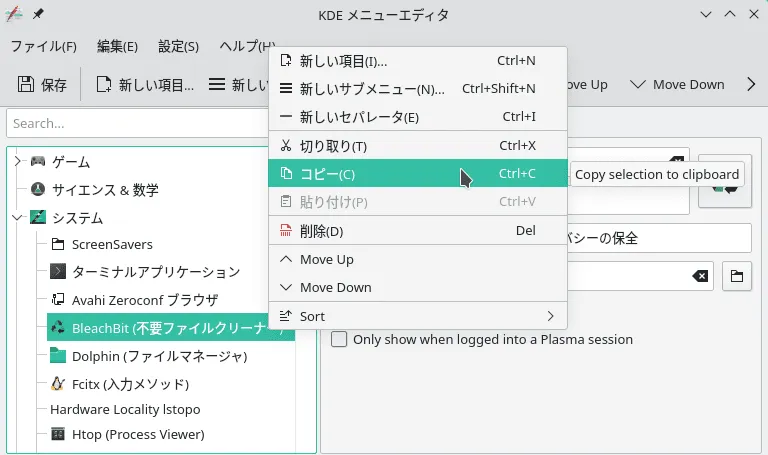Open the ファイル menu
This screenshot has height=455, width=768.
pos(43,47)
